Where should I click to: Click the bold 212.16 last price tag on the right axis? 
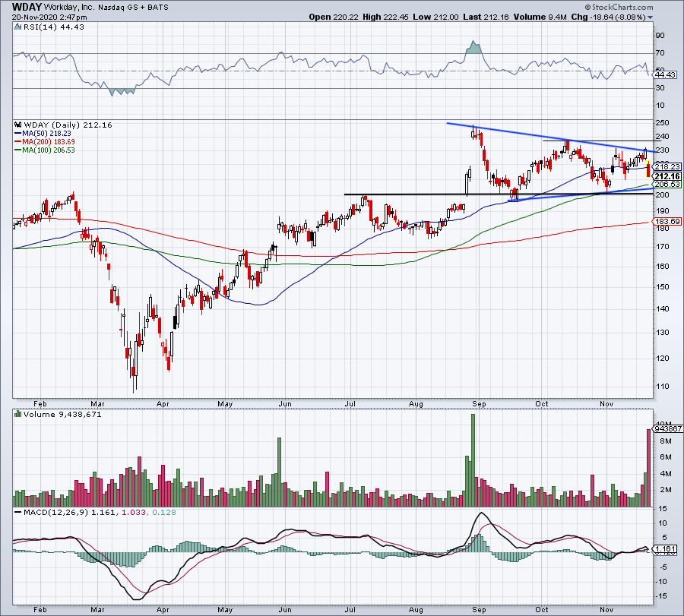coord(667,176)
